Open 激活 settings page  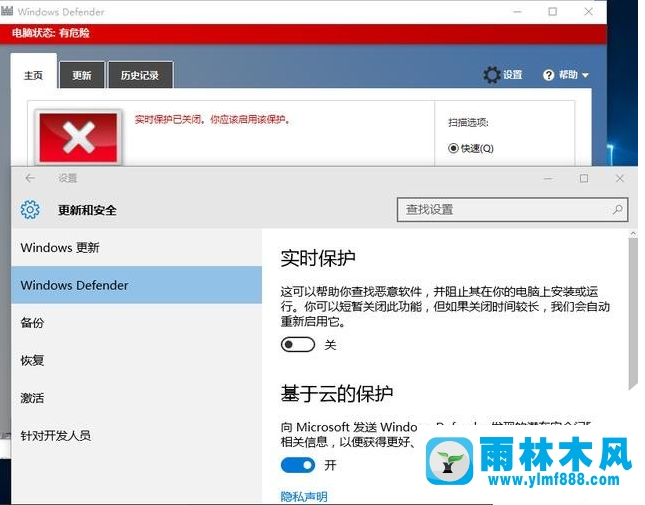(x=137, y=398)
